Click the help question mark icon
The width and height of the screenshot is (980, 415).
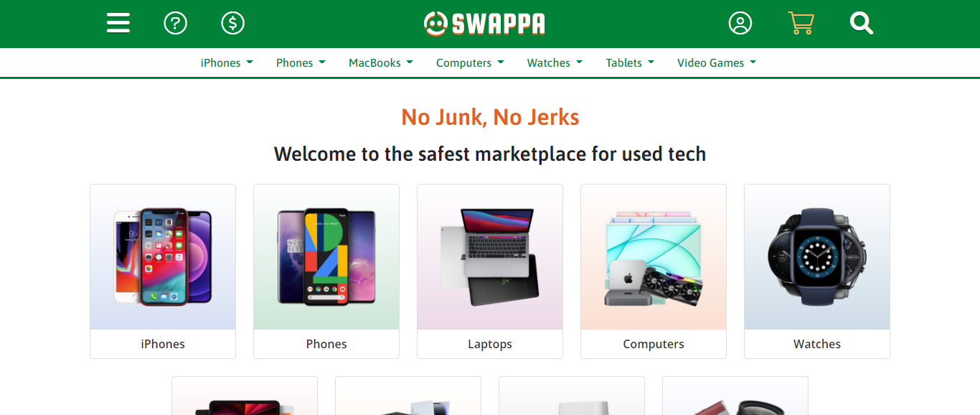(175, 24)
